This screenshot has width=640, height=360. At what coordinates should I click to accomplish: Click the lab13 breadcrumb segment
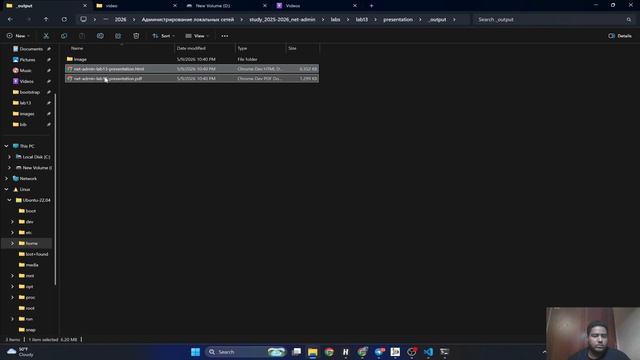pos(362,19)
